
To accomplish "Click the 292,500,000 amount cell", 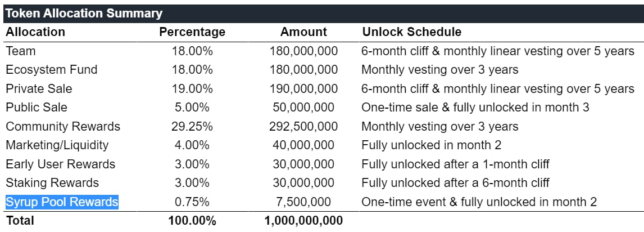I will point(303,126).
